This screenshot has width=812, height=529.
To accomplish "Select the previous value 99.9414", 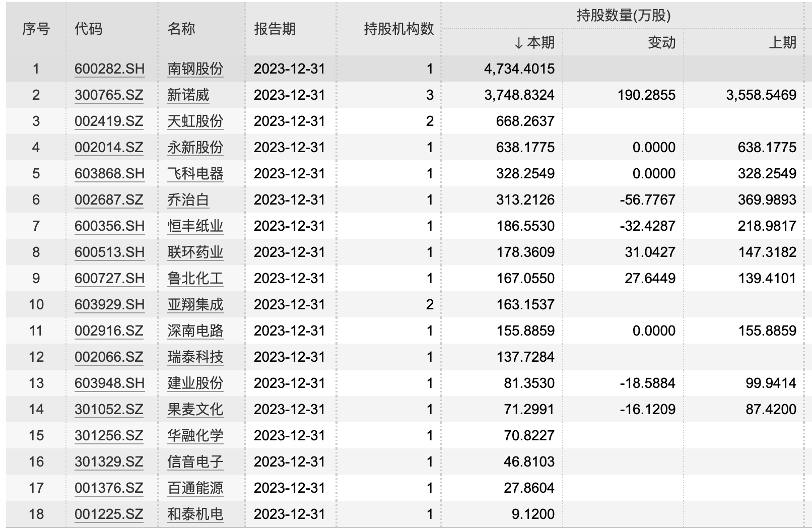I will click(x=771, y=383).
